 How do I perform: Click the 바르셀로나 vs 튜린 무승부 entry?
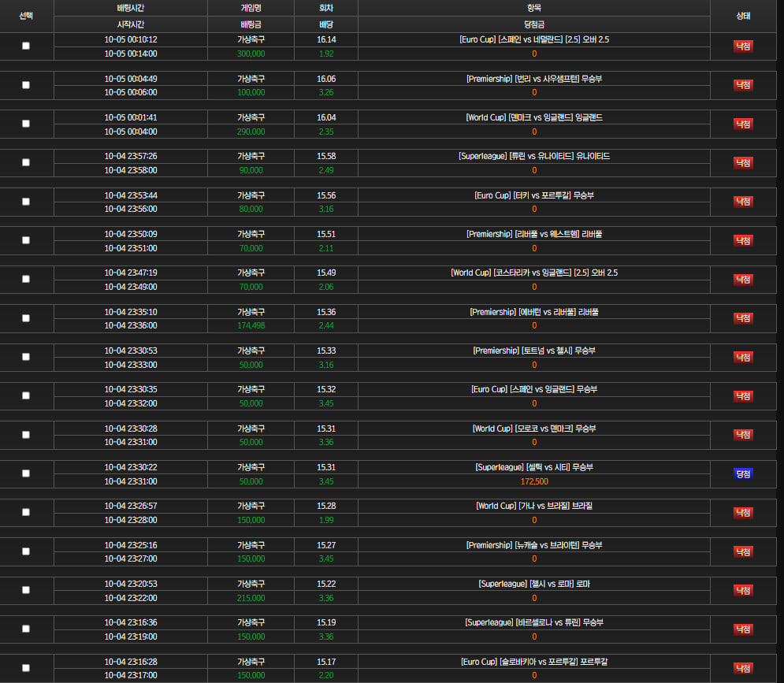533,622
